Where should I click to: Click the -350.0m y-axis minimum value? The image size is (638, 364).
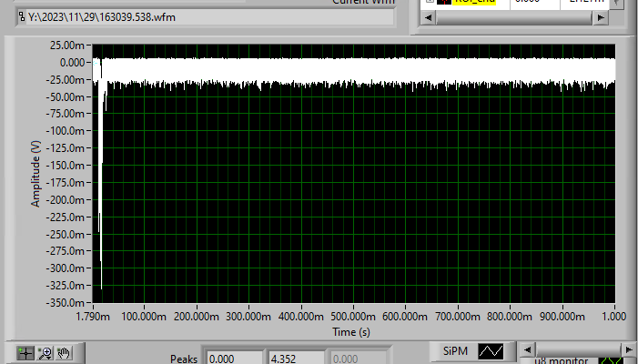pyautogui.click(x=66, y=303)
